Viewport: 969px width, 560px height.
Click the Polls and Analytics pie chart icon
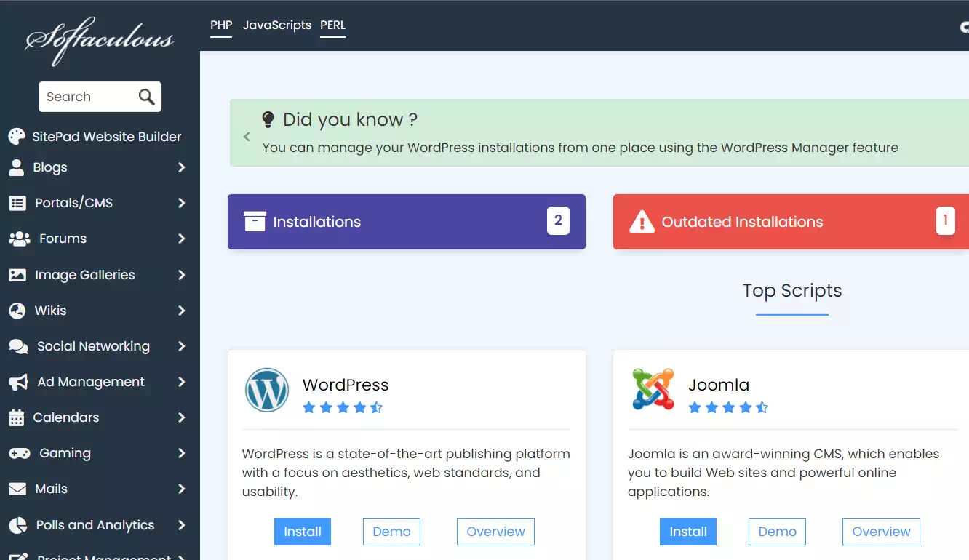[x=17, y=525]
